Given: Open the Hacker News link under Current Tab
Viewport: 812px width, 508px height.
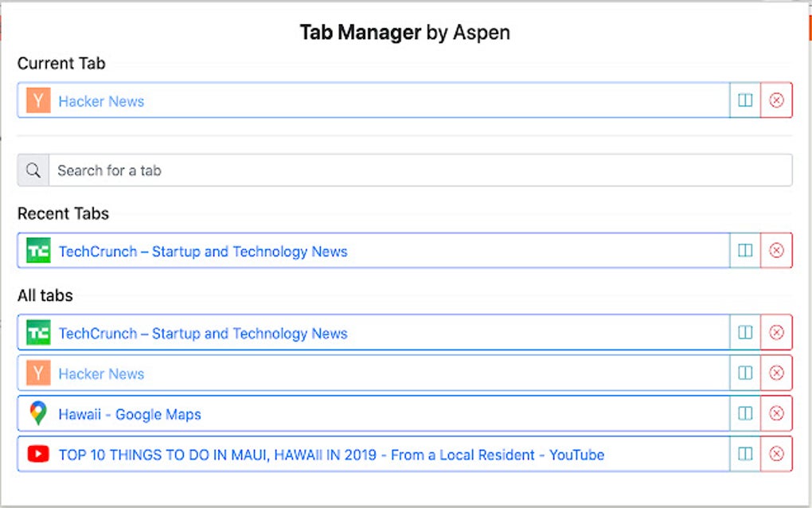Looking at the screenshot, I should 100,100.
